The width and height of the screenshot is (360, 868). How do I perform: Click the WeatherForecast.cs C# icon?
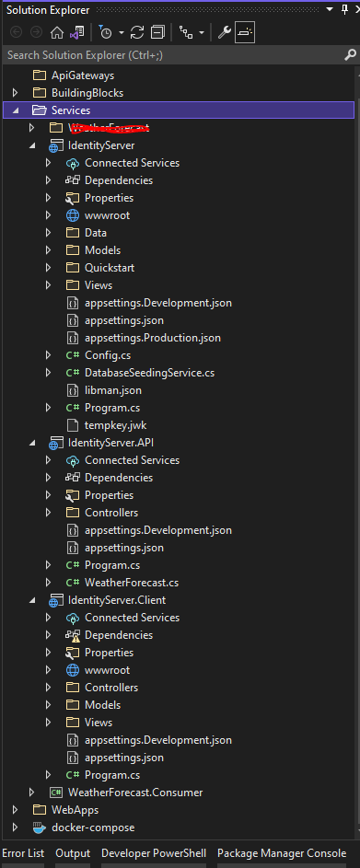[73, 583]
